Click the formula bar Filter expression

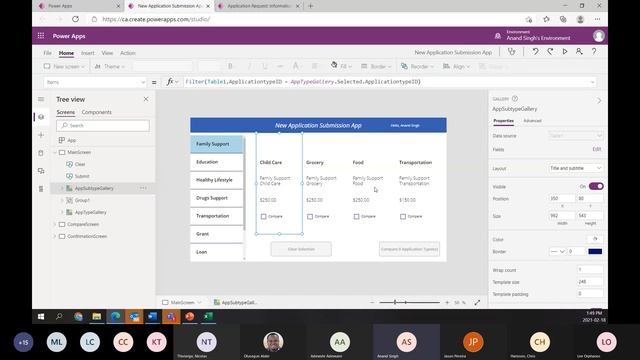point(303,82)
